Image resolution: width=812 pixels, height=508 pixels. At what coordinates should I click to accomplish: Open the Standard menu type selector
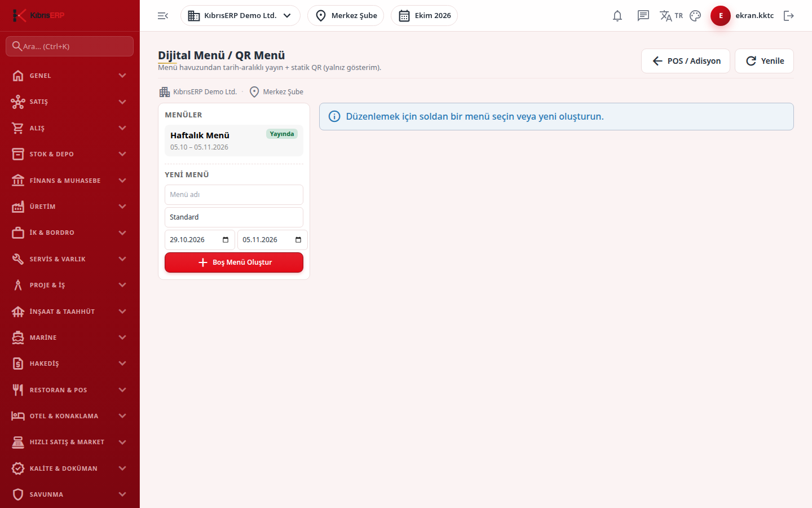[234, 217]
